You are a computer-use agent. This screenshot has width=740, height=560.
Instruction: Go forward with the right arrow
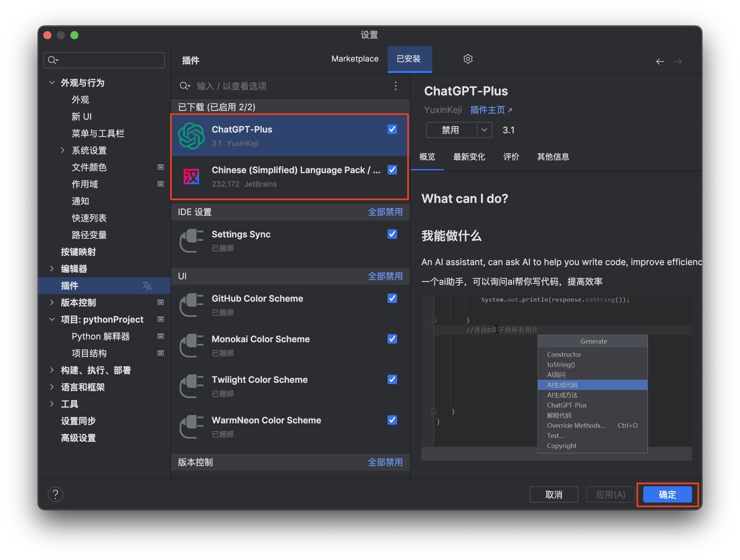click(677, 62)
